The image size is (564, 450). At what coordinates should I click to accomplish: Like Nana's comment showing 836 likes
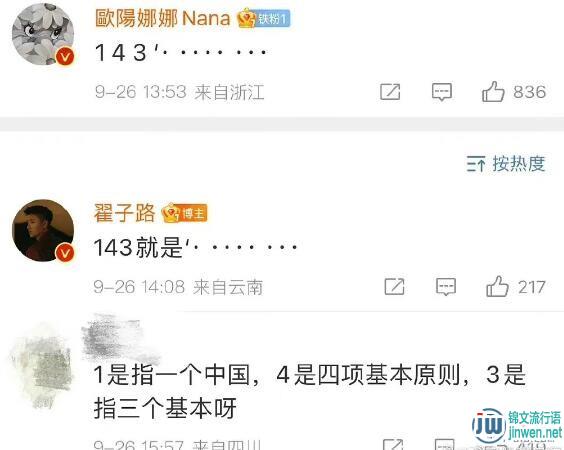click(x=514, y=92)
